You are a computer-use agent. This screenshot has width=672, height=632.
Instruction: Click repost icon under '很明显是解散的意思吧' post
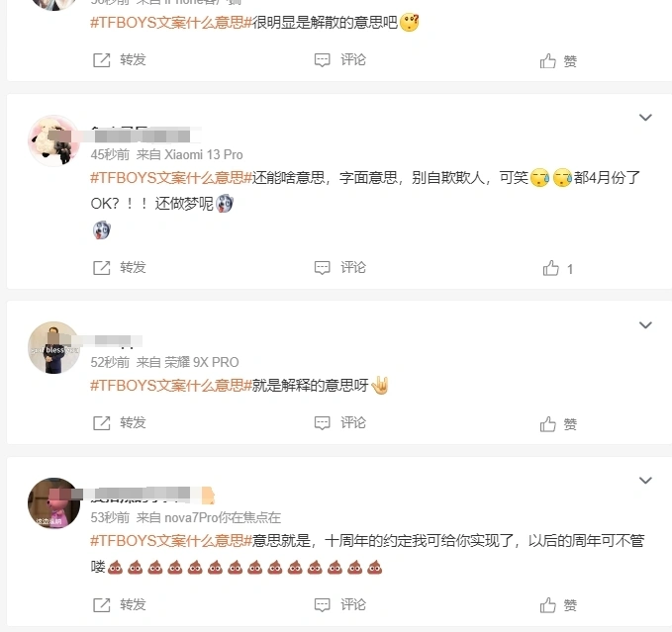pyautogui.click(x=102, y=60)
